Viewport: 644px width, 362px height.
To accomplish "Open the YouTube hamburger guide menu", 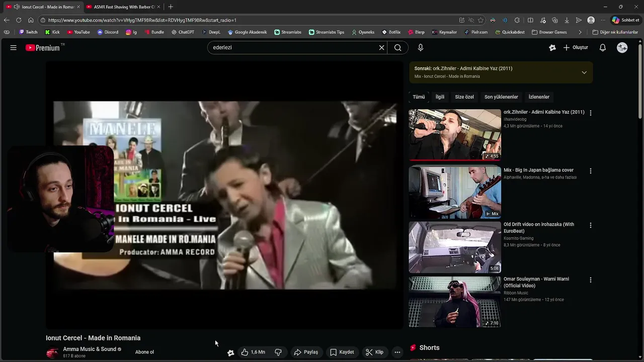I will click(x=14, y=48).
